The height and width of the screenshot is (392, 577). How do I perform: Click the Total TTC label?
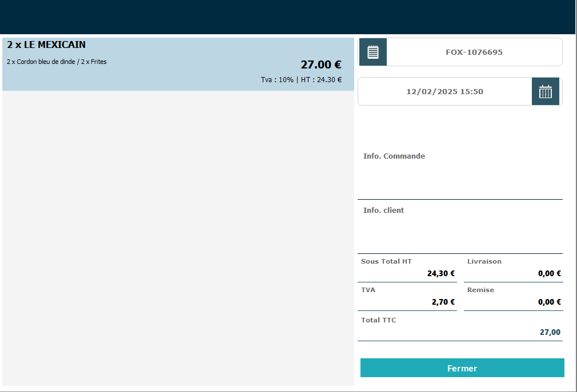[378, 320]
